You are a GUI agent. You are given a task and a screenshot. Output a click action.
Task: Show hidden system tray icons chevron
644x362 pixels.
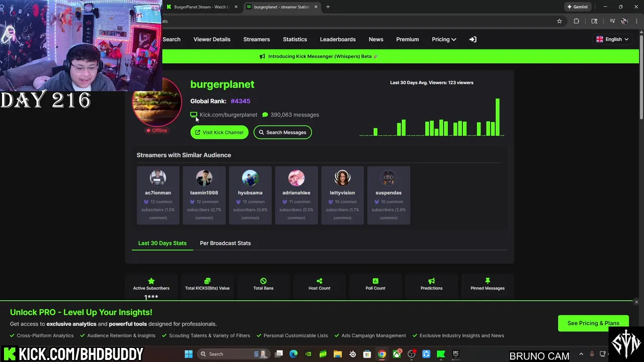(581, 354)
